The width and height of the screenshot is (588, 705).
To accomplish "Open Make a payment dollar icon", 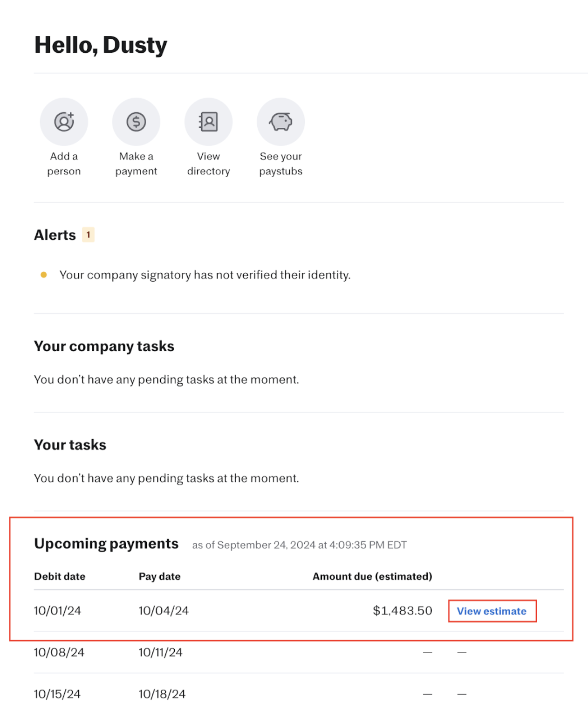I will 136,122.
